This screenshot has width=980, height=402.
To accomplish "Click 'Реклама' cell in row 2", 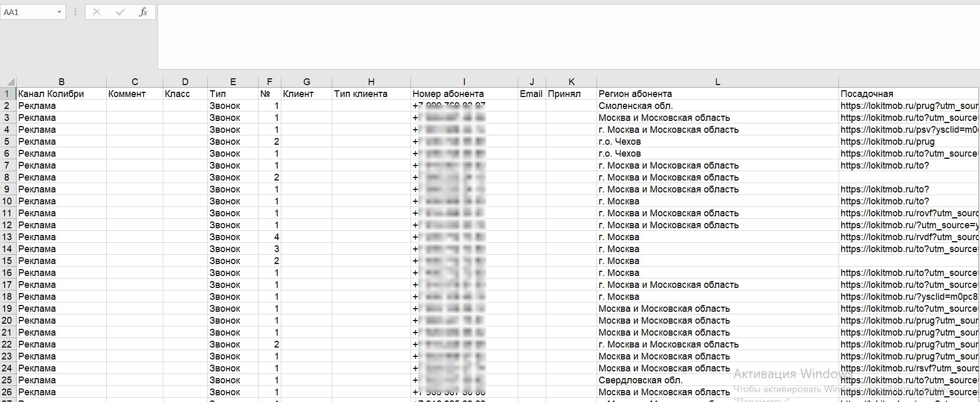I will (61, 106).
